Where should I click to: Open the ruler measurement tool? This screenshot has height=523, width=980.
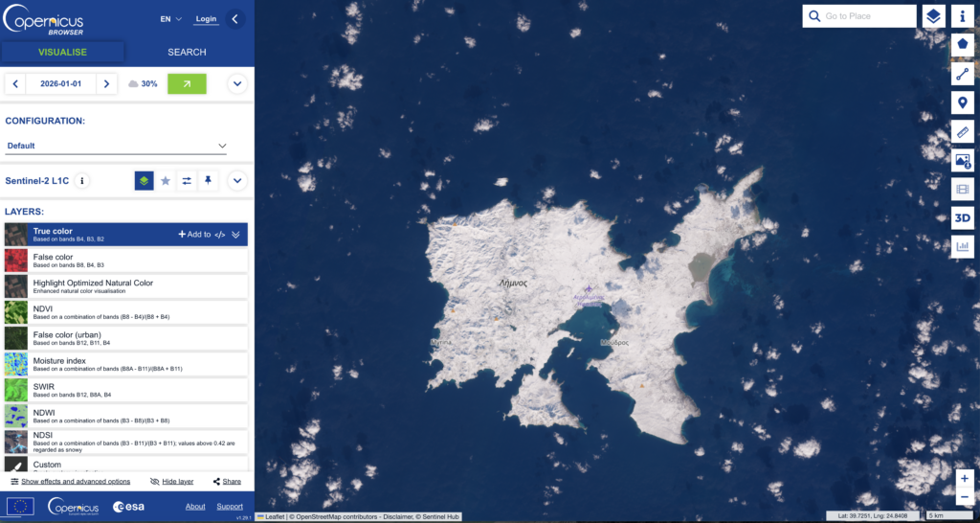tap(962, 132)
